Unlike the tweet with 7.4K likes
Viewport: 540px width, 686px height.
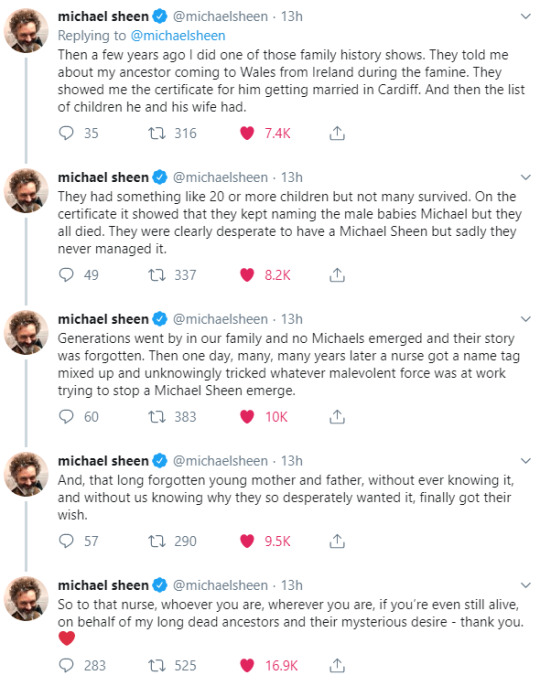(247, 133)
